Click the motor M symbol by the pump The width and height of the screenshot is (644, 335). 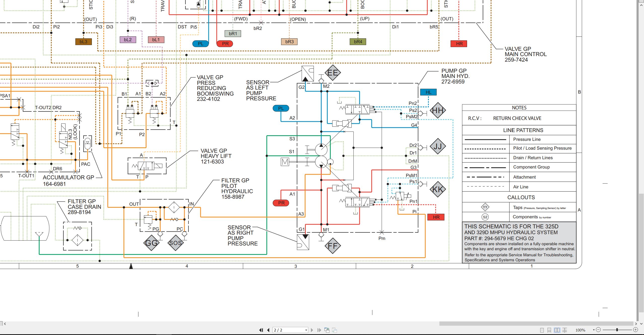pyautogui.click(x=285, y=162)
